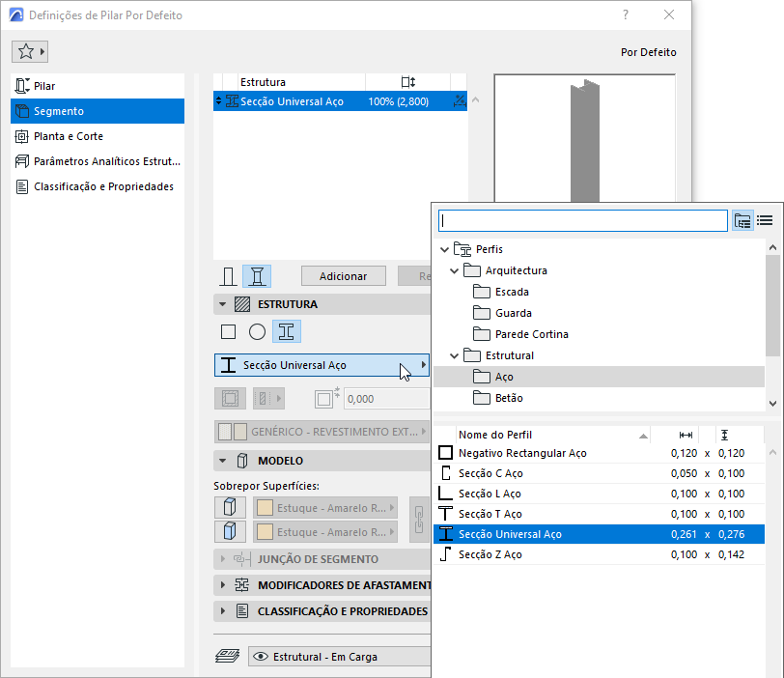
Task: Choose multi-segment column icon
Action: [x=257, y=276]
